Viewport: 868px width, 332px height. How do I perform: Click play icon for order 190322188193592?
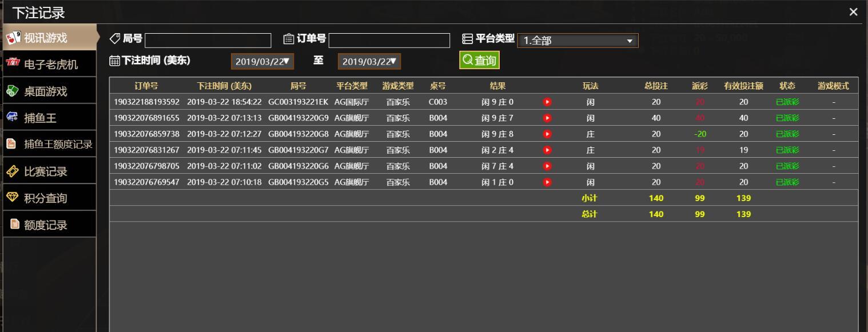pos(547,102)
